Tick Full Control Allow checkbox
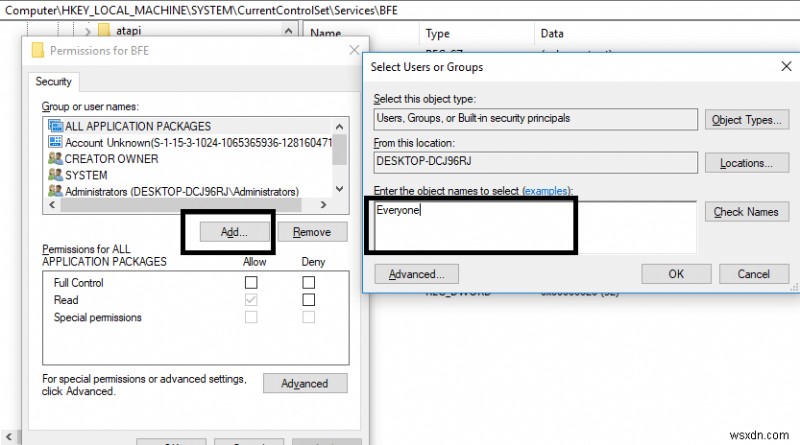The width and height of the screenshot is (800, 445). [251, 282]
